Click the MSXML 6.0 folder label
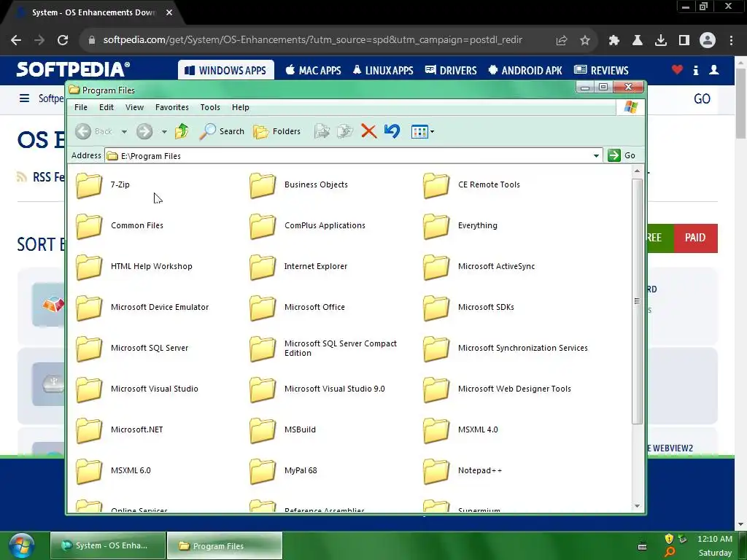Screen dimensions: 747x560 click(x=131, y=470)
